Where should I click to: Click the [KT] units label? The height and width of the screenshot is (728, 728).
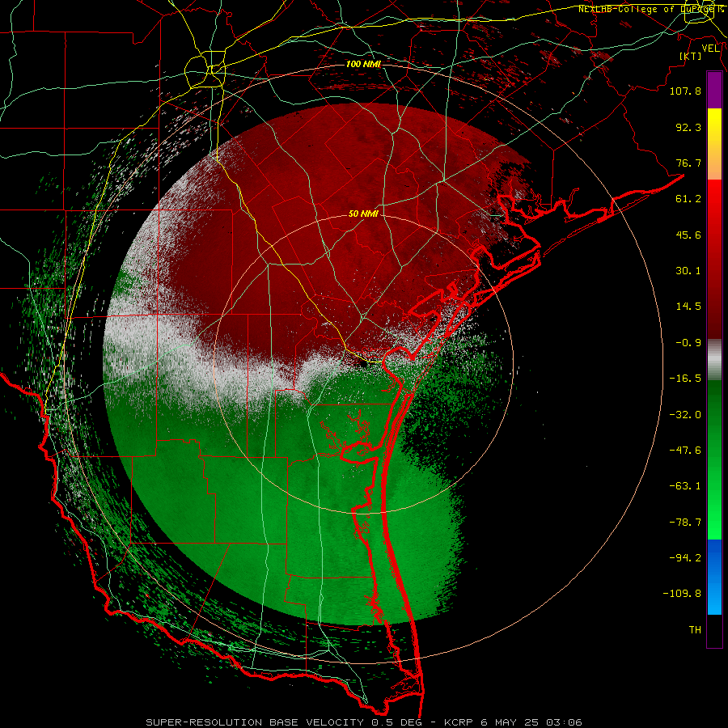point(691,56)
